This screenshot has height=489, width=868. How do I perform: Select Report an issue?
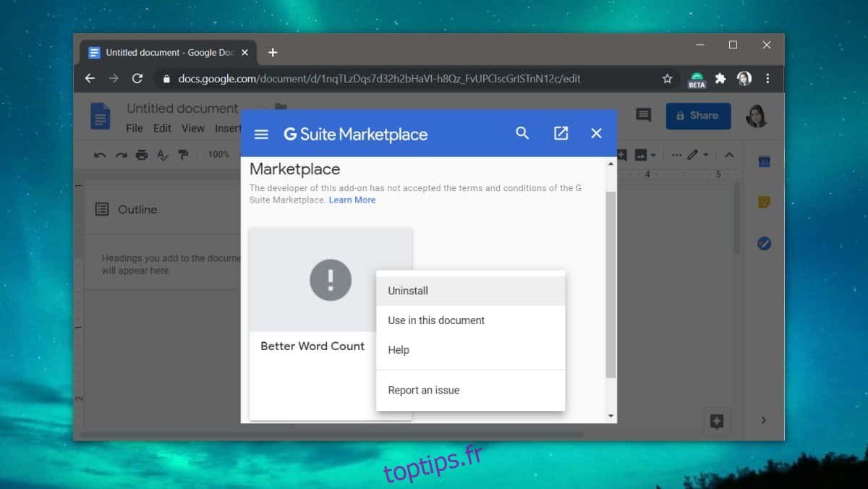pyautogui.click(x=470, y=390)
